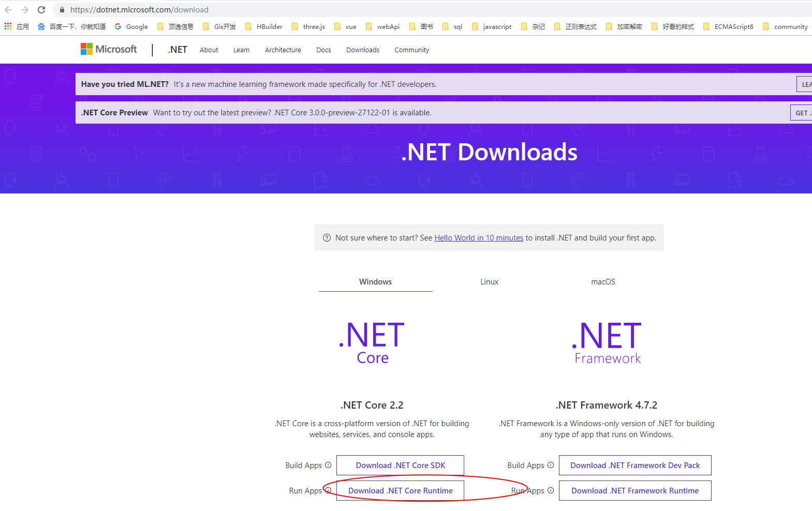Open the Learn menu item
This screenshot has height=511, width=812.
[241, 50]
